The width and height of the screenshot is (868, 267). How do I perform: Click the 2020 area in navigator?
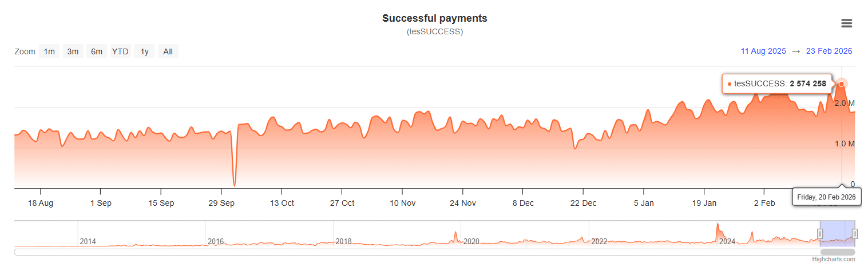pyautogui.click(x=471, y=241)
